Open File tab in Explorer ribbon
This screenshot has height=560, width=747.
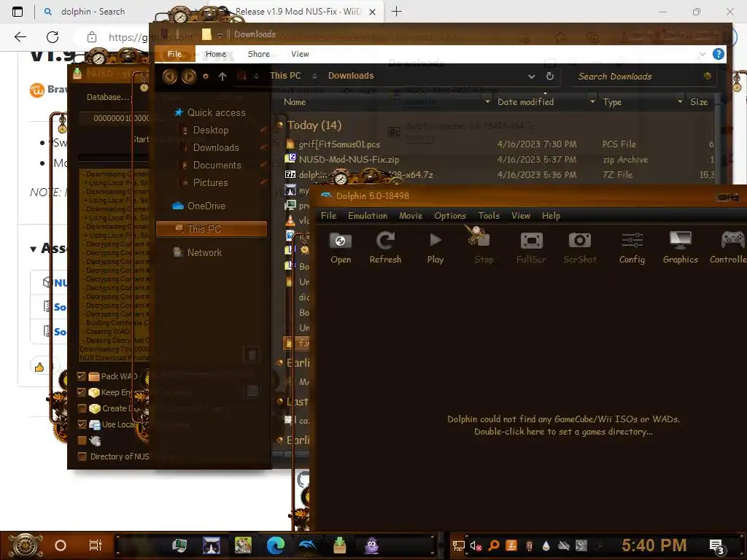[x=174, y=54]
